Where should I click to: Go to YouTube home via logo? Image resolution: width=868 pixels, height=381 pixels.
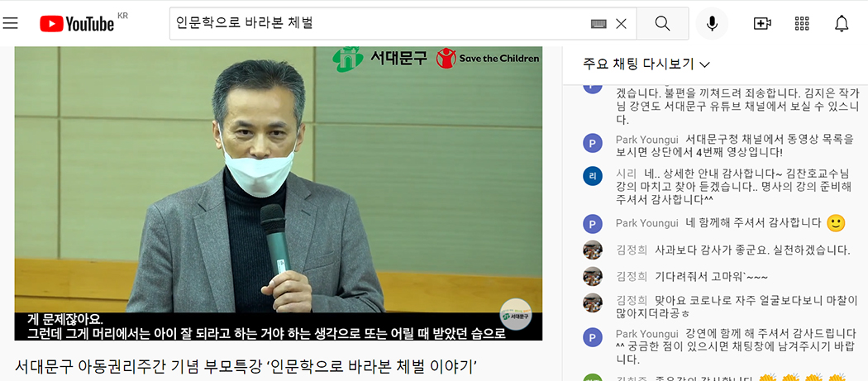pyautogui.click(x=77, y=23)
